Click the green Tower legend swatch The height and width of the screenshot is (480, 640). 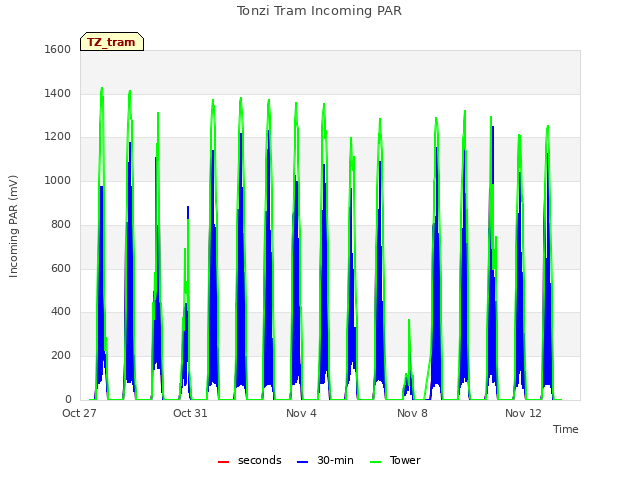[375, 462]
